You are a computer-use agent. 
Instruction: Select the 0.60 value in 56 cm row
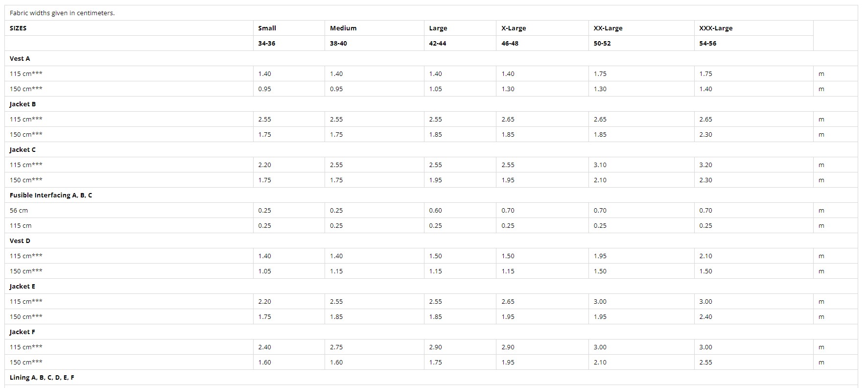click(x=436, y=211)
